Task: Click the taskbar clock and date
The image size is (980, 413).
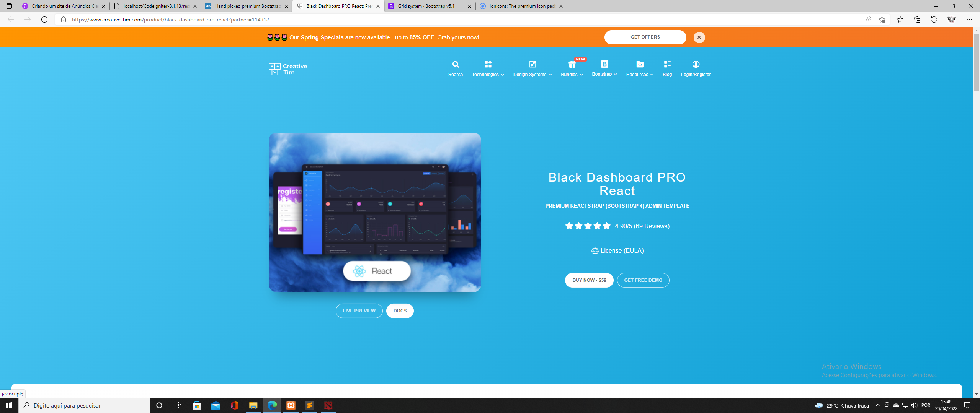Action: pyautogui.click(x=946, y=405)
